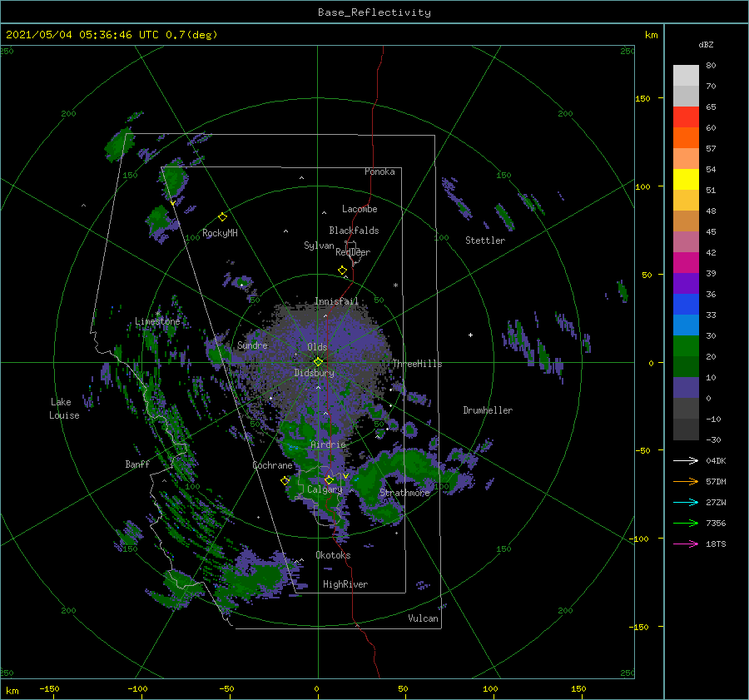Click the Vulcan city label
The image size is (749, 700).
424,618
